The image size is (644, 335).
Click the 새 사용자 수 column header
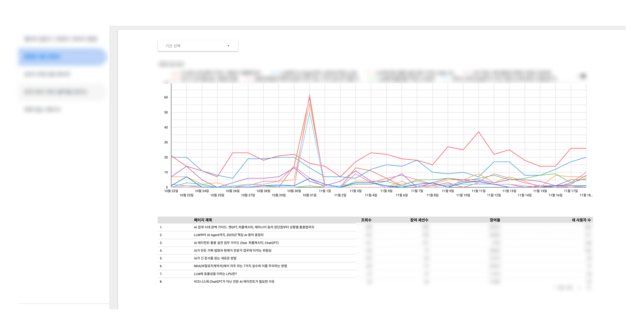click(581, 220)
